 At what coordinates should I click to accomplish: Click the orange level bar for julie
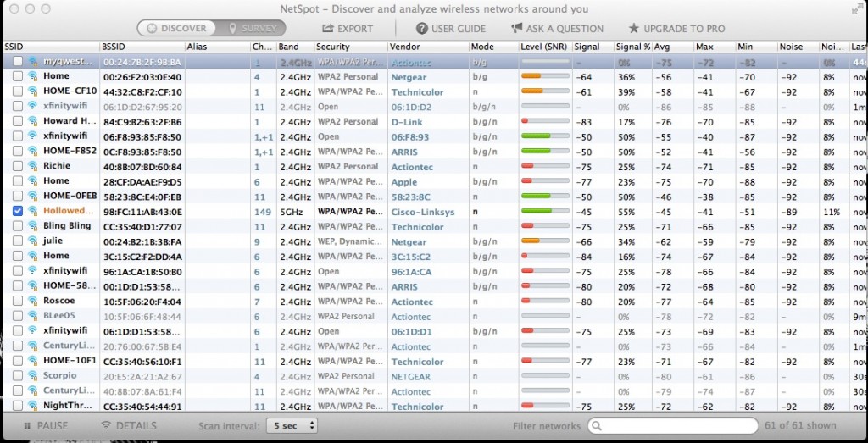coord(545,241)
